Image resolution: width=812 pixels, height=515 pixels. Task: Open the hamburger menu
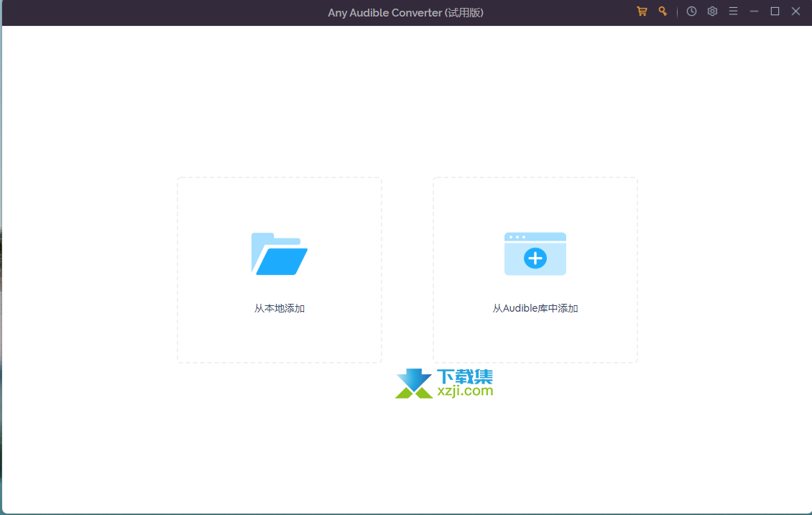tap(733, 11)
